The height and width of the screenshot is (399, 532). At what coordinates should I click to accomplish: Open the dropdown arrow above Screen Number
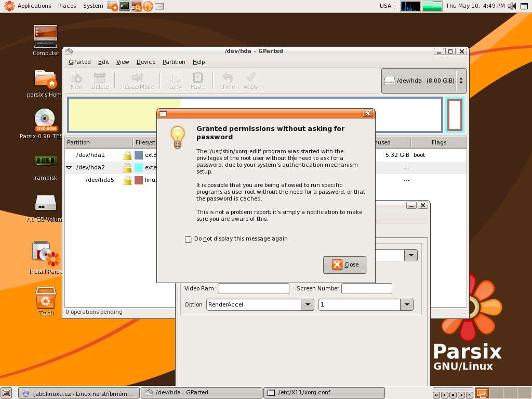[x=411, y=255]
